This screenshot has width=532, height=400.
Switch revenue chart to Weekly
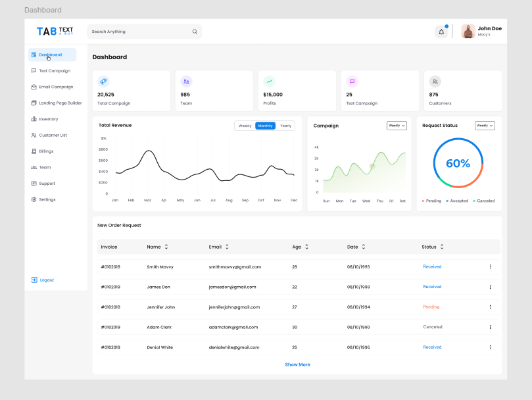click(245, 126)
